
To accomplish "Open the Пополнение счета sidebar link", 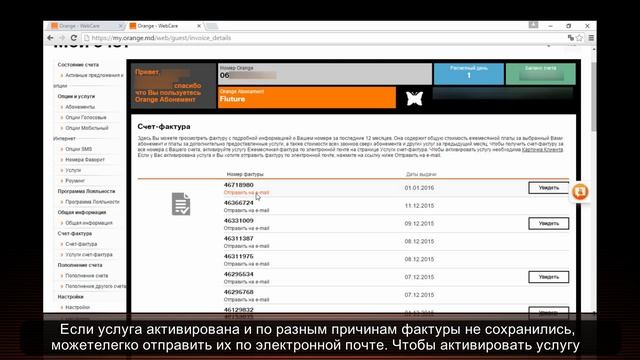I will click(x=87, y=276).
